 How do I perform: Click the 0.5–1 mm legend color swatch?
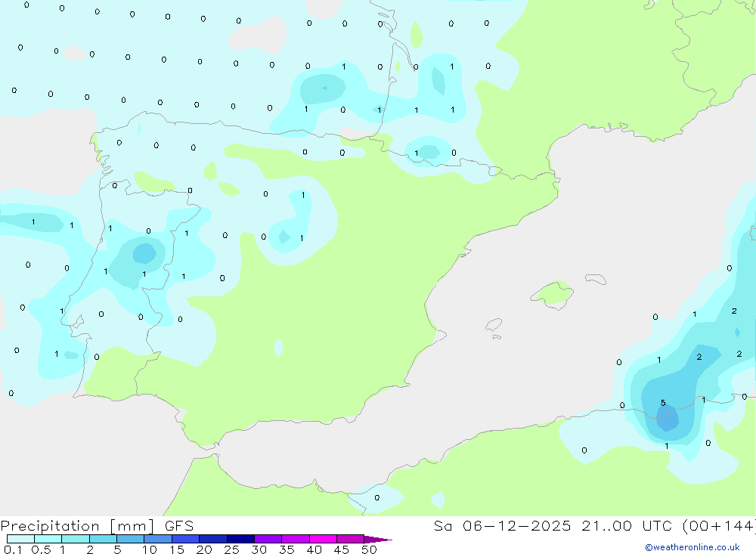pyautogui.click(x=48, y=539)
